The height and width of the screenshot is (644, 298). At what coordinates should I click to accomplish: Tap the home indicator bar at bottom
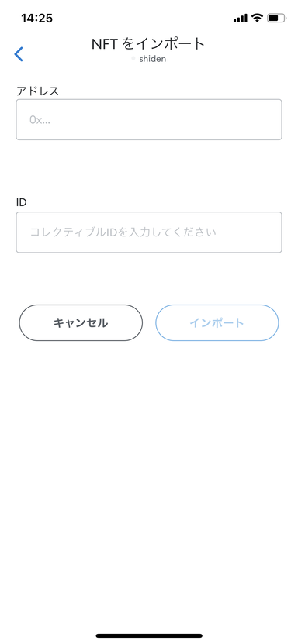coord(149,635)
